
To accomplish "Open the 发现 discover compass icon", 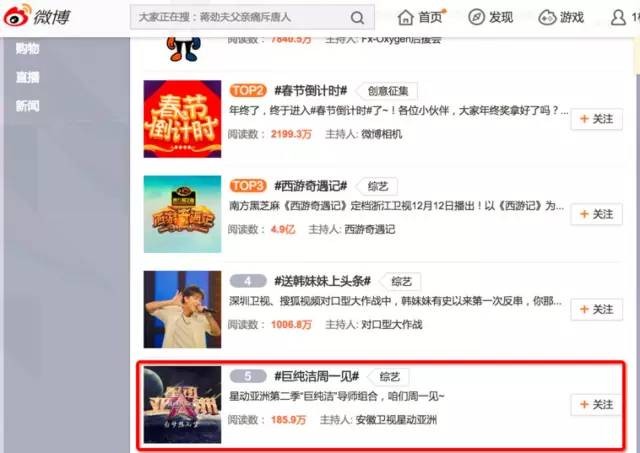I will [x=476, y=18].
